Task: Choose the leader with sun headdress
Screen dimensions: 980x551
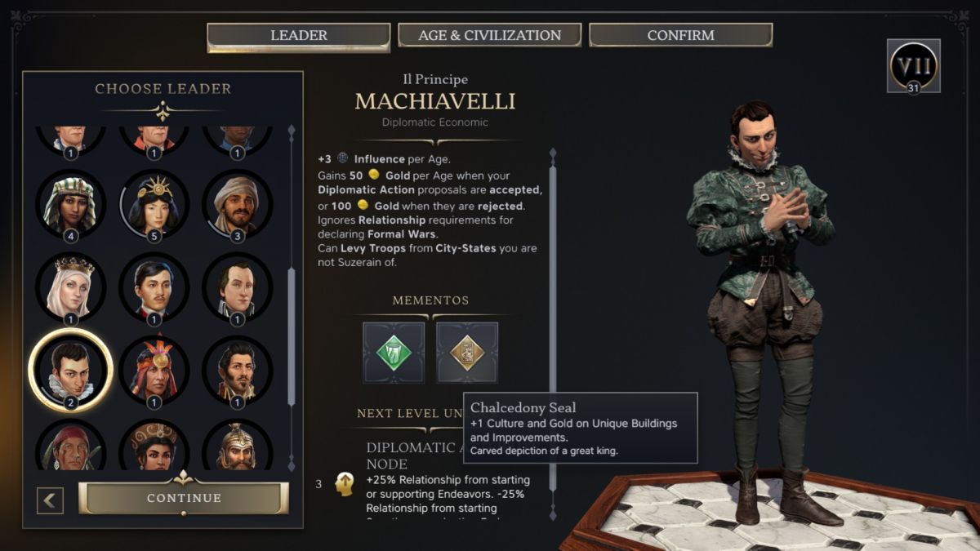Action: (x=154, y=204)
